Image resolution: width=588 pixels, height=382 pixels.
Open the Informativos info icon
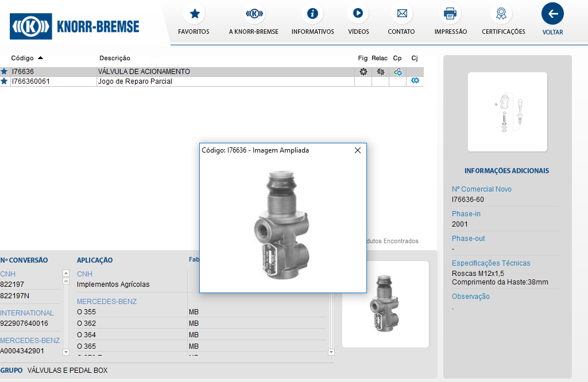point(312,13)
